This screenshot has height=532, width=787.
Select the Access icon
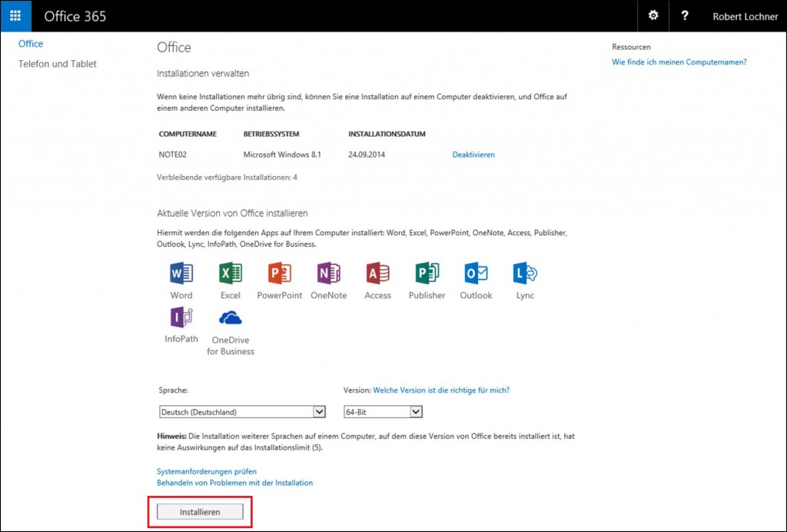(x=377, y=274)
